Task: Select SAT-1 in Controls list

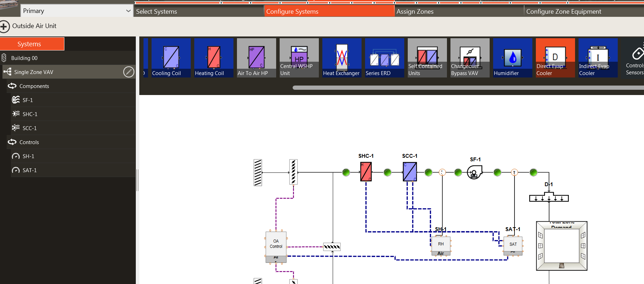Action: coord(73,170)
